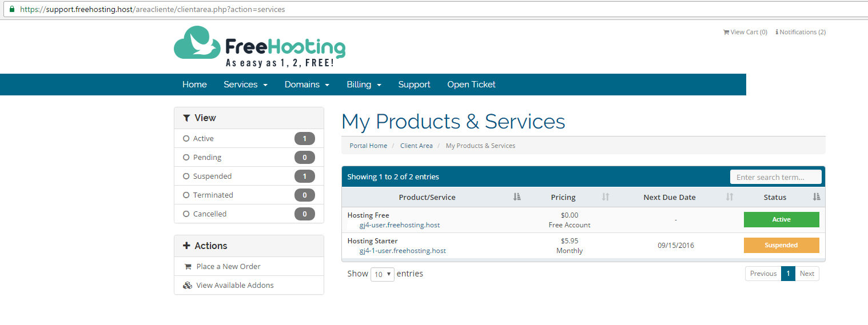Click the Hosting Starter product row
The width and height of the screenshot is (868, 325).
point(583,246)
